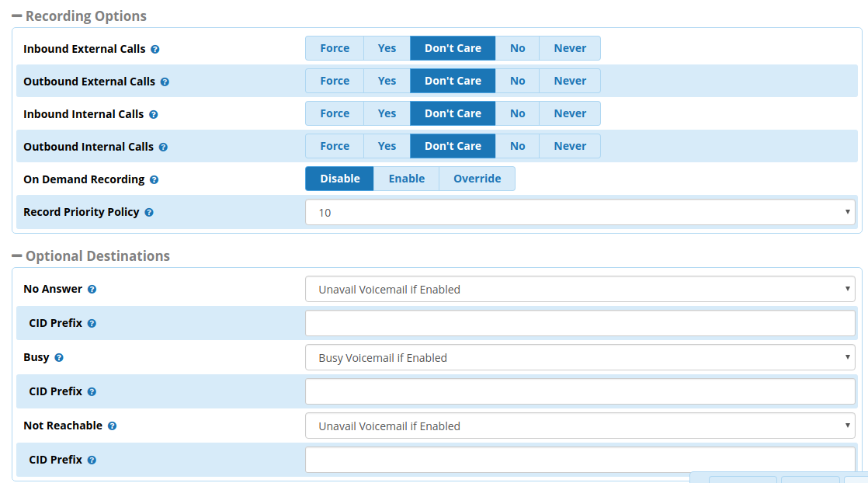The image size is (868, 483).
Task: Set Inbound Internal Calls to Yes
Action: [387, 113]
